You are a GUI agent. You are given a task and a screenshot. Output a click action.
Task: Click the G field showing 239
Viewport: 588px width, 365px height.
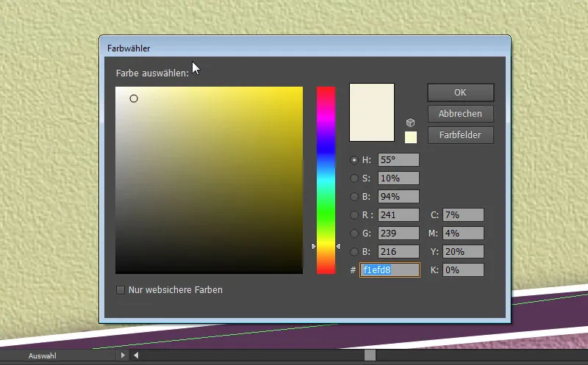point(398,234)
